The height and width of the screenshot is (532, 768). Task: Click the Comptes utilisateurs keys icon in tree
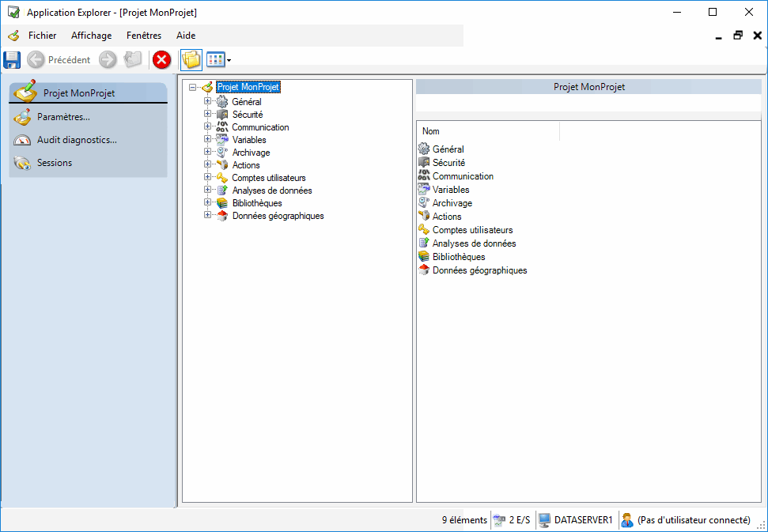pos(222,178)
